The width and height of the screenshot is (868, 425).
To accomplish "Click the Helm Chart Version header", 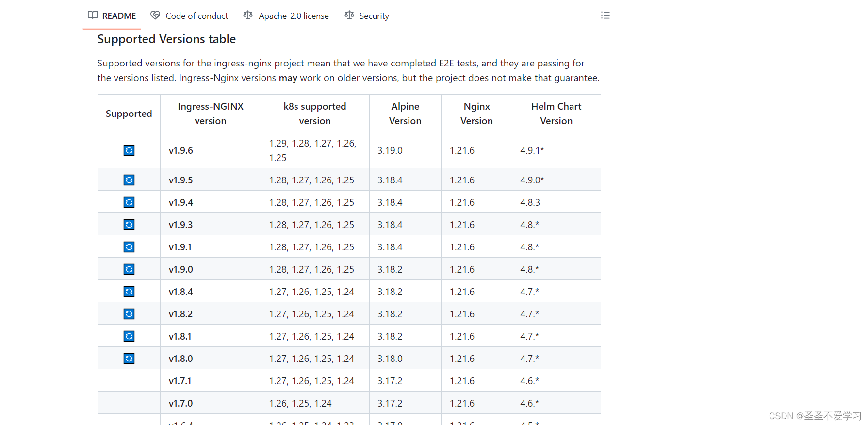I will [556, 114].
